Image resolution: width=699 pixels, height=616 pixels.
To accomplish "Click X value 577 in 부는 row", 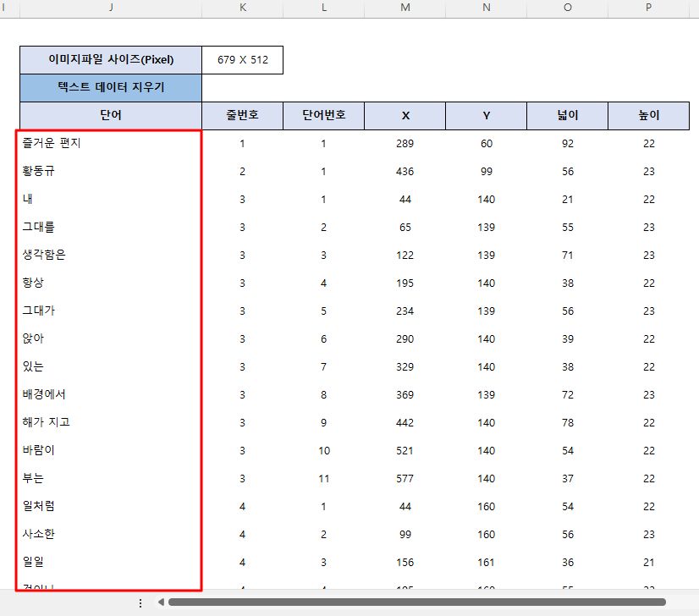I will (x=405, y=479).
